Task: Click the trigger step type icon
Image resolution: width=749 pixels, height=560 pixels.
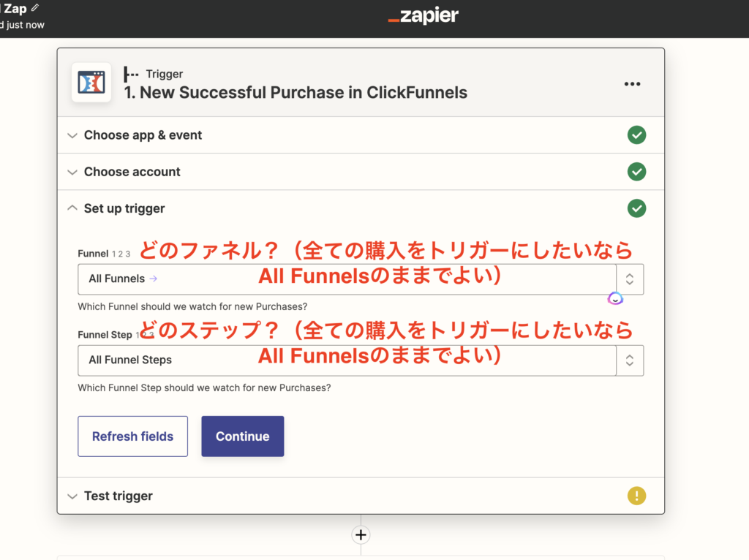Action: (131, 74)
